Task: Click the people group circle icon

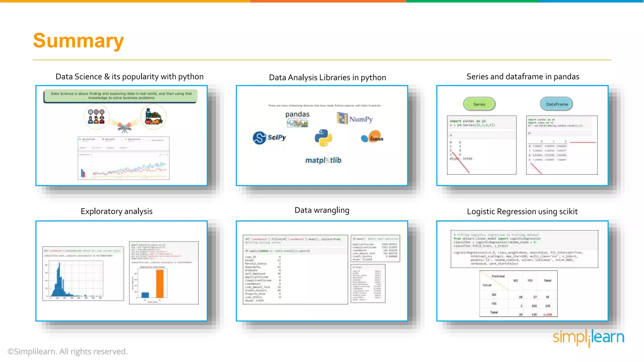Action: (96, 117)
